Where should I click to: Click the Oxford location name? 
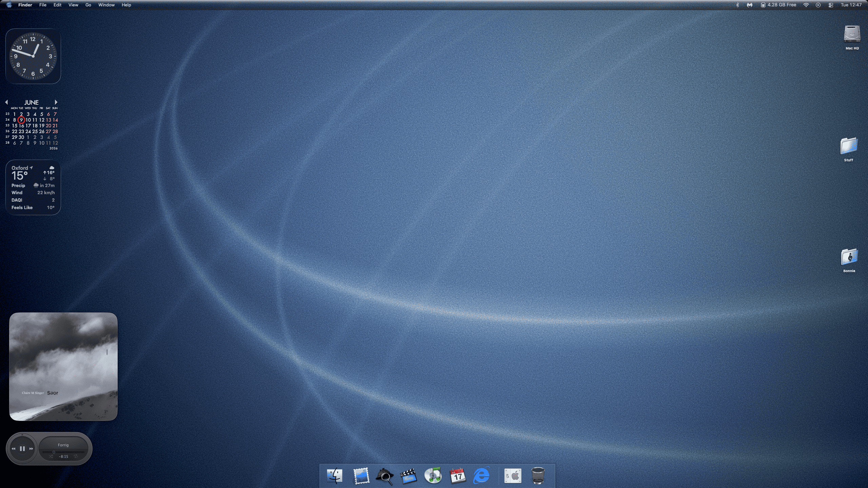[x=20, y=168]
